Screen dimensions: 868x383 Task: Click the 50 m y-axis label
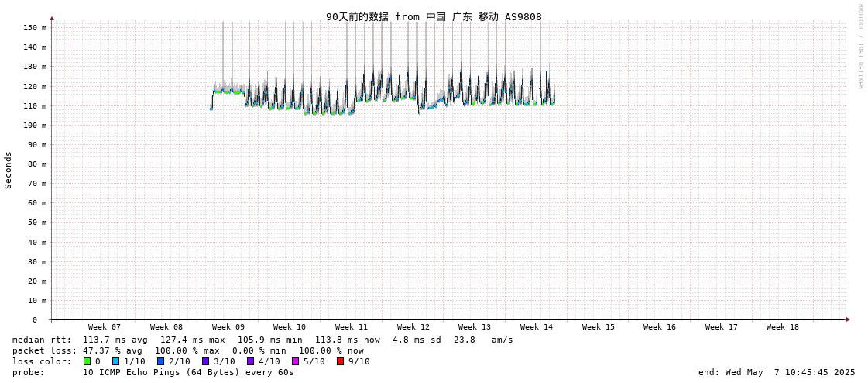pyautogui.click(x=38, y=223)
